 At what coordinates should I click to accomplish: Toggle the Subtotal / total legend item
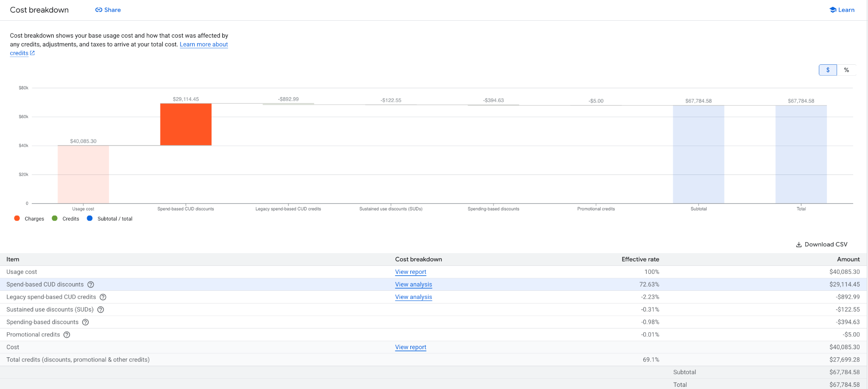coord(109,218)
